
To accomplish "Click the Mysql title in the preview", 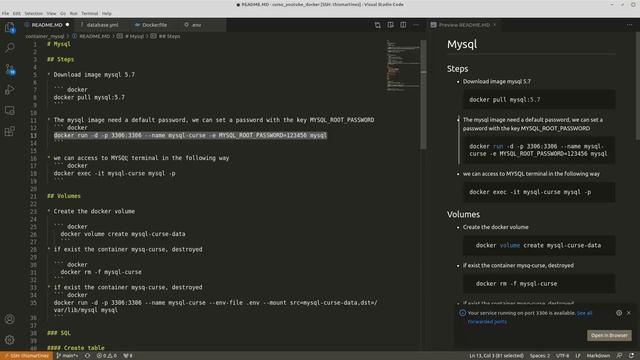I will (x=462, y=44).
